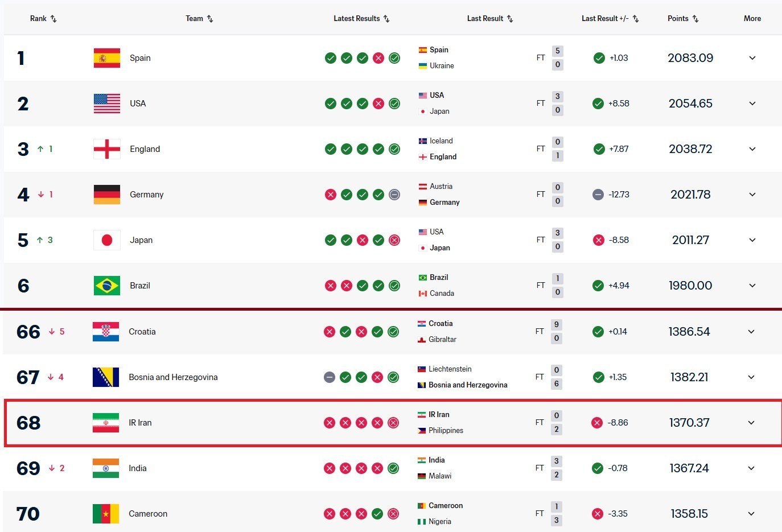This screenshot has height=532, width=782.
Task: Click the Croatia flag icon
Action: [x=106, y=332]
